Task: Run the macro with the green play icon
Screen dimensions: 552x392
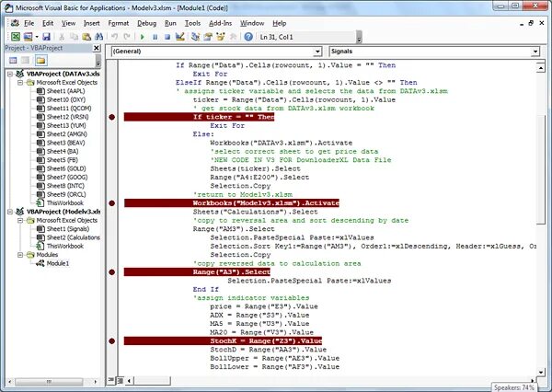Action: point(143,37)
